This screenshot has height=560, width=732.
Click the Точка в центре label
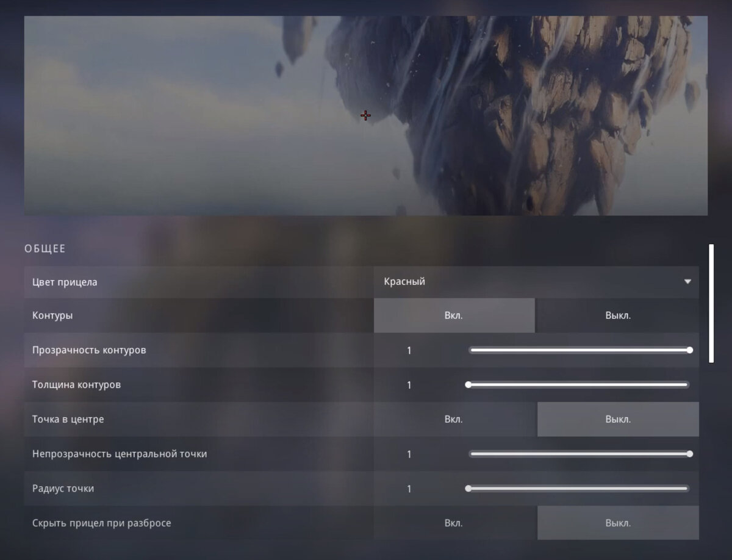click(68, 420)
